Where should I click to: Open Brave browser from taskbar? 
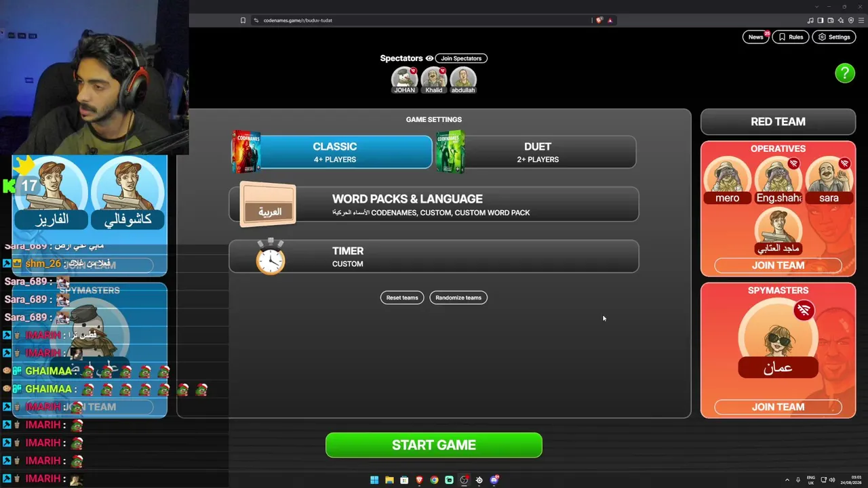tap(419, 480)
